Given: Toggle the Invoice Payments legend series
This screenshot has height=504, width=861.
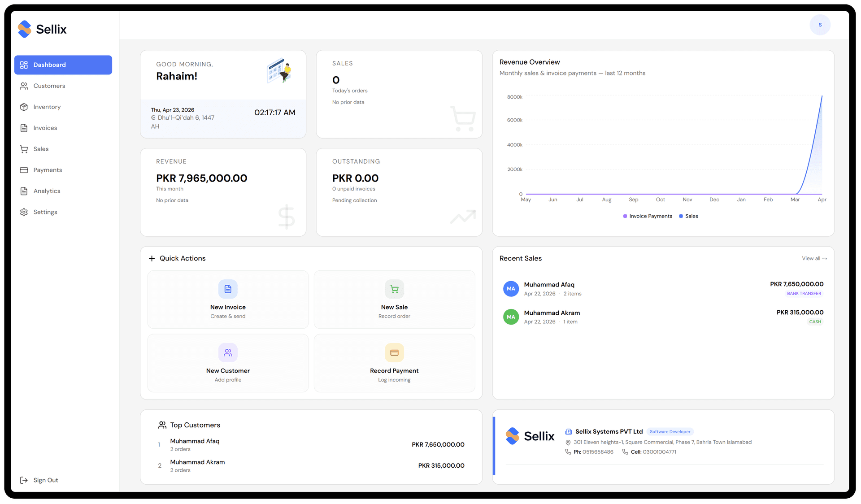Looking at the screenshot, I should point(647,216).
